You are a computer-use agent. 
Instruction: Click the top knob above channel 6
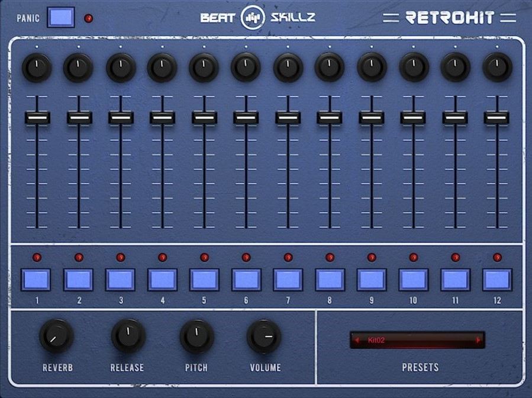coord(246,68)
